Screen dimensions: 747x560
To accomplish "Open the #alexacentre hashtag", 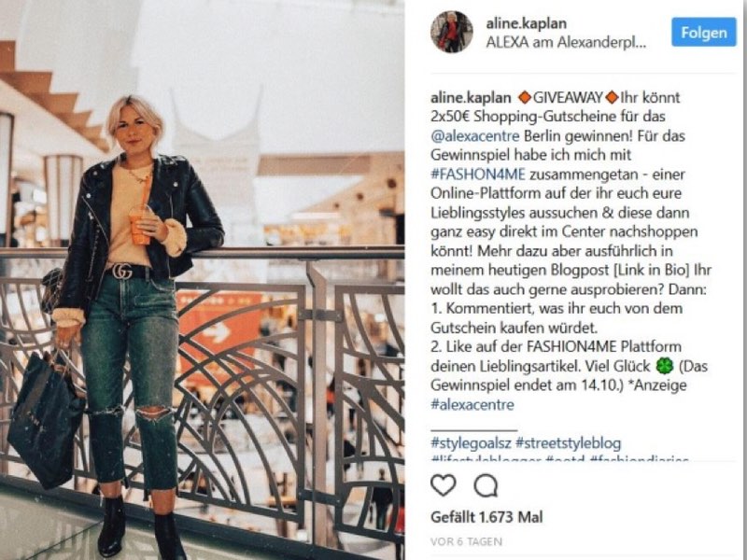I will 472,405.
